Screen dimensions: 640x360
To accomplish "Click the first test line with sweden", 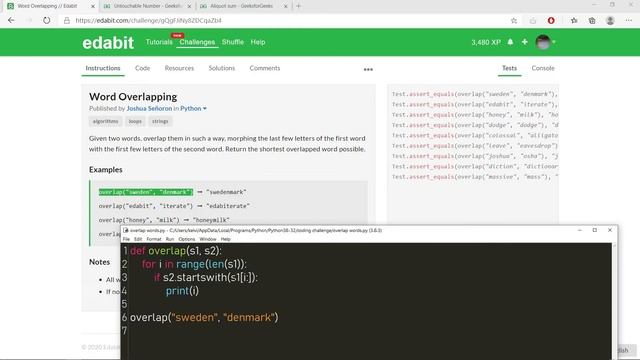I will [474, 94].
